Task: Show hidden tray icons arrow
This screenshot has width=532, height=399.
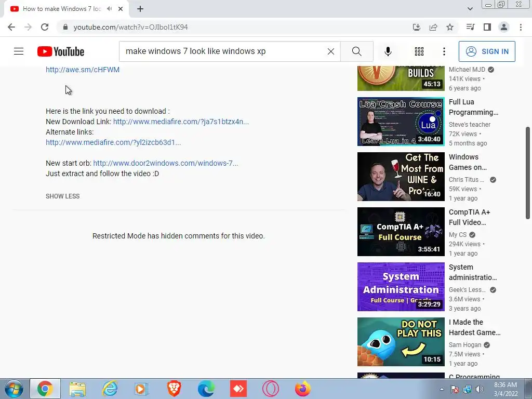Action: (x=442, y=389)
